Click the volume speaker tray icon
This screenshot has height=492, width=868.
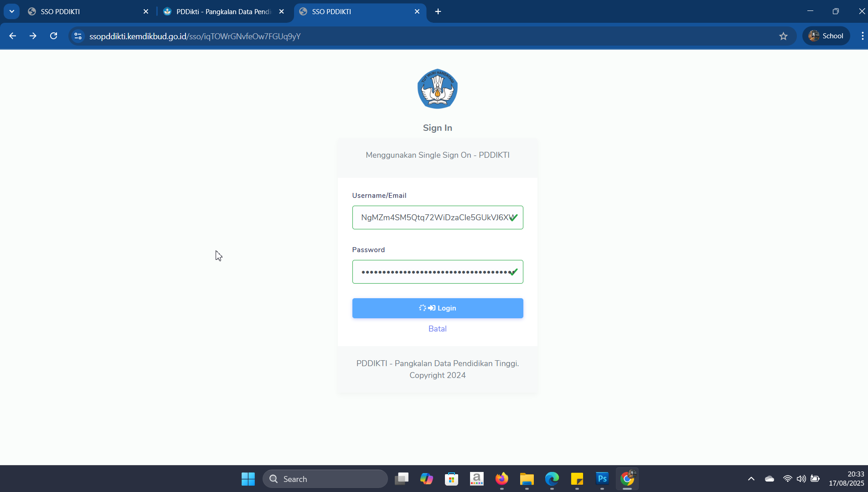coord(801,479)
